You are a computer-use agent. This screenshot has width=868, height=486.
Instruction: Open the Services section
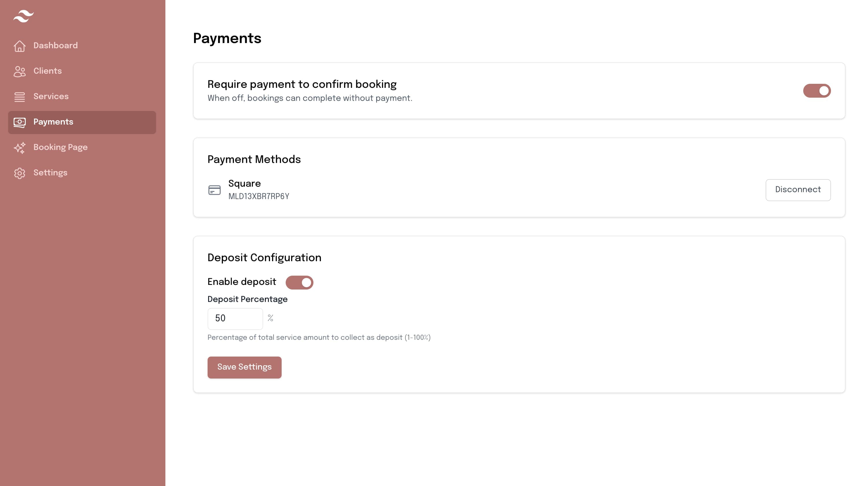51,97
